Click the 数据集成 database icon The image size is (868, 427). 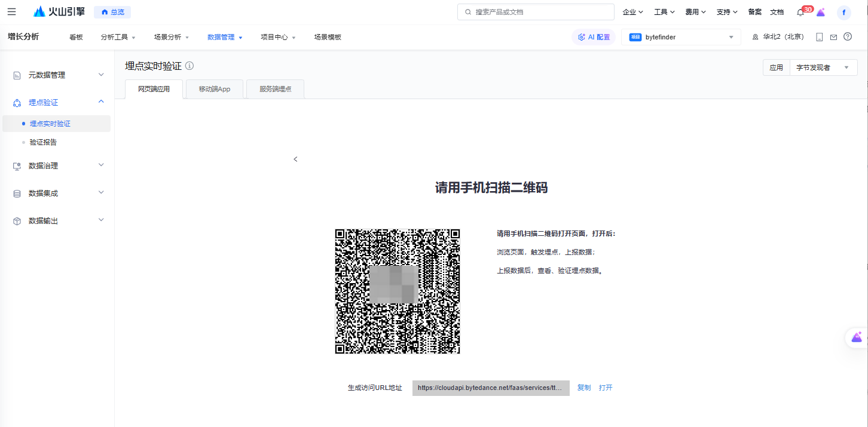tap(17, 193)
